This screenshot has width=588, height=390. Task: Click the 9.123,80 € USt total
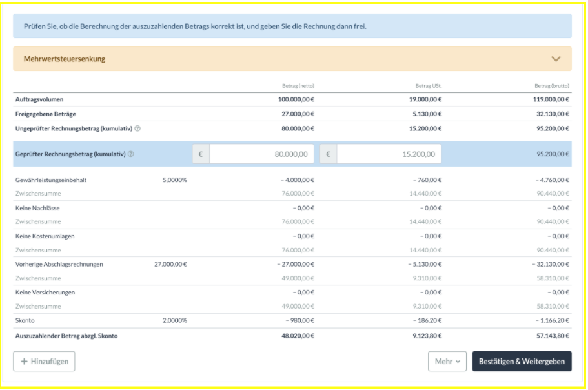pos(427,336)
